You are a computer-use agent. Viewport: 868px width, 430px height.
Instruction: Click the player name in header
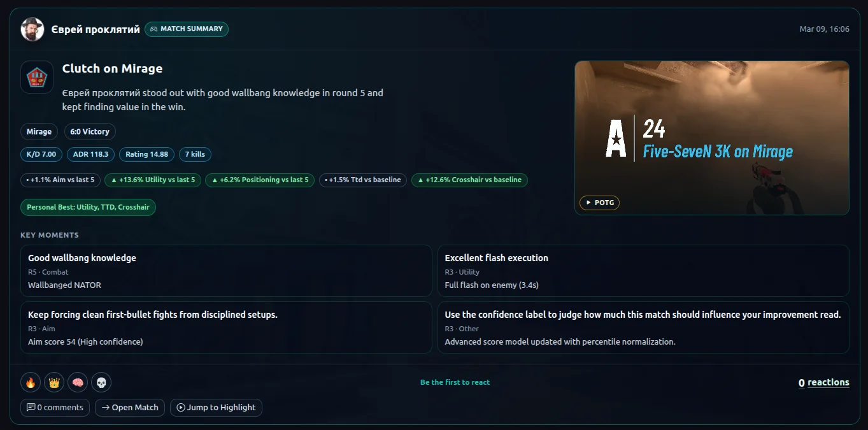(96, 29)
